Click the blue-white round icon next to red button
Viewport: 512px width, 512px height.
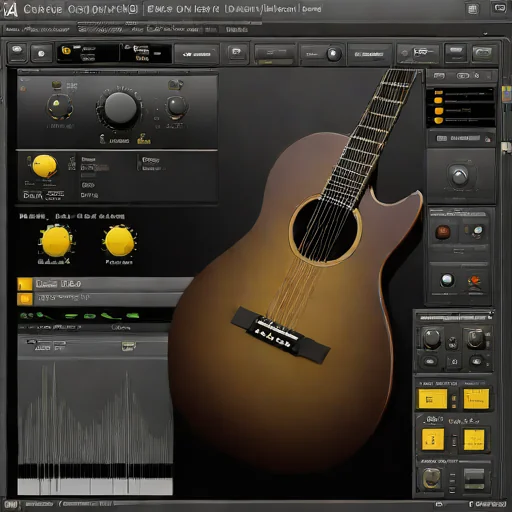(x=477, y=231)
